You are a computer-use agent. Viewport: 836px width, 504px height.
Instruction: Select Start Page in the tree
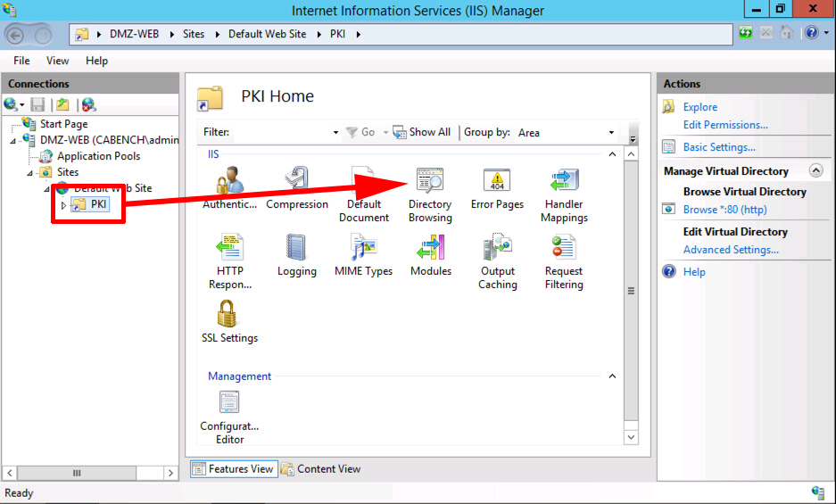(63, 124)
